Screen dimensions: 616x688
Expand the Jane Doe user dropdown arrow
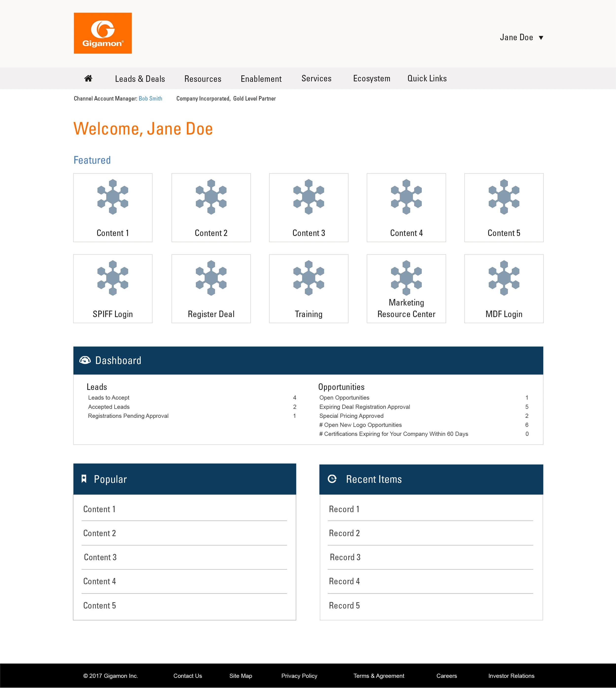coord(541,37)
